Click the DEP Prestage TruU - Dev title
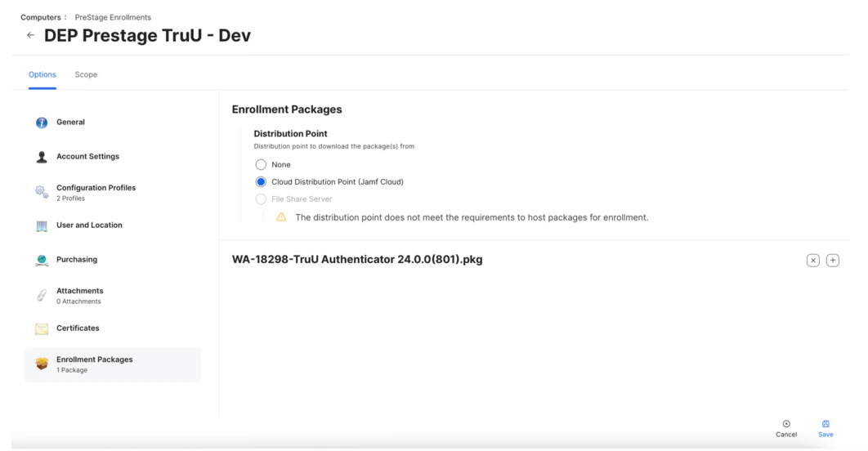 tap(147, 35)
